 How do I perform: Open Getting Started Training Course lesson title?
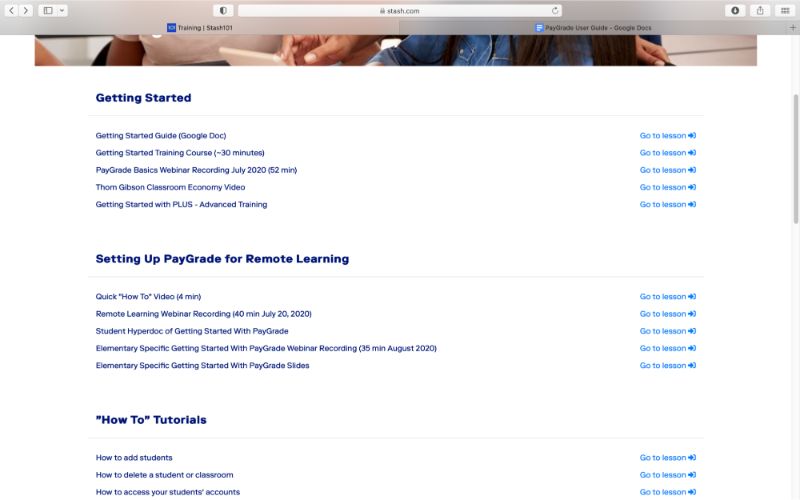pyautogui.click(x=180, y=153)
